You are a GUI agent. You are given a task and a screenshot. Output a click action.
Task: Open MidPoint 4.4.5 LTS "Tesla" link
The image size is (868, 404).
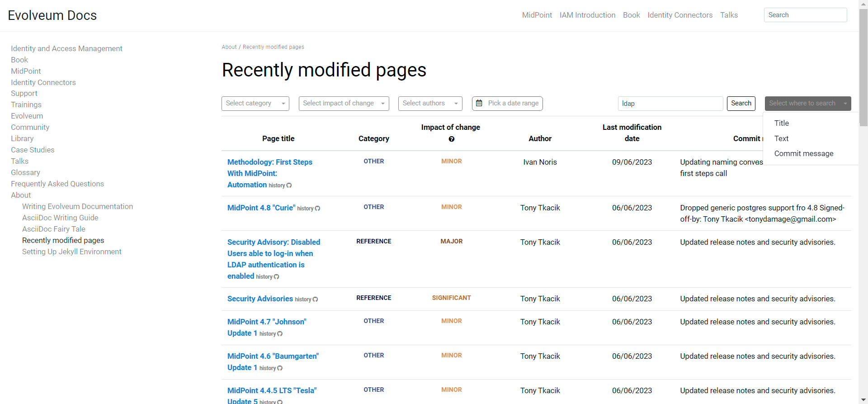272,394
